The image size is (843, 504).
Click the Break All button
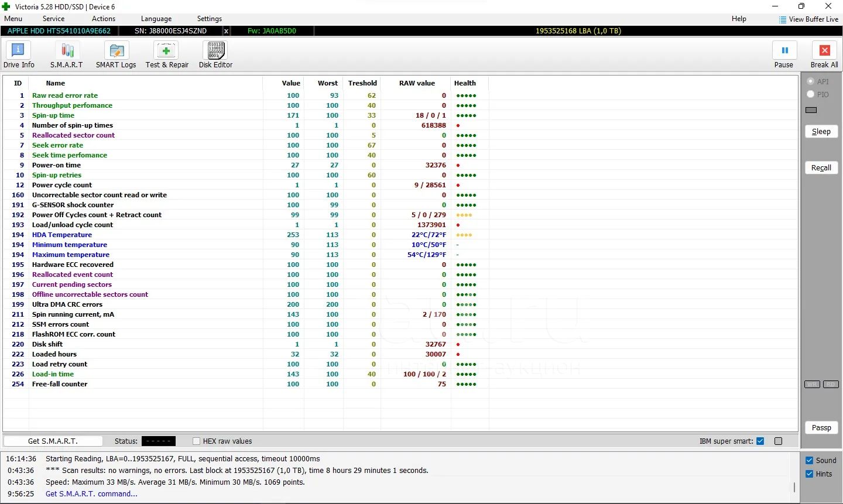tap(824, 55)
